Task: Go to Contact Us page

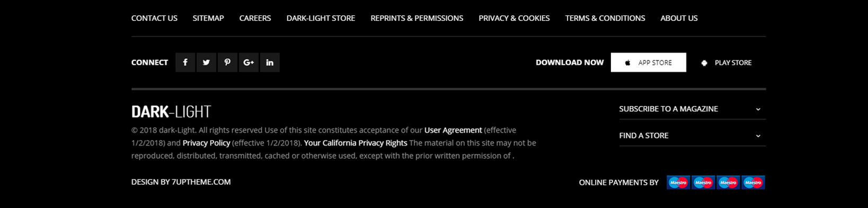Action: coord(154,18)
